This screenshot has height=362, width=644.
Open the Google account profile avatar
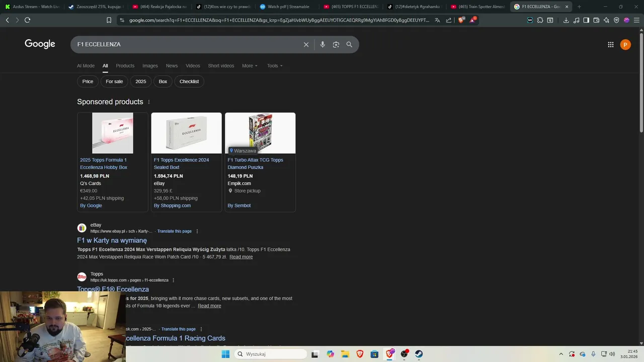click(x=625, y=45)
